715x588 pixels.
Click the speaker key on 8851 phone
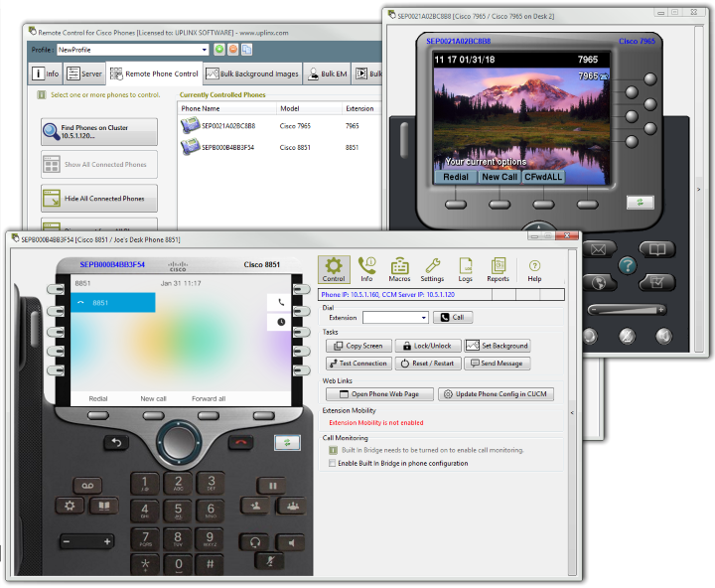291,542
